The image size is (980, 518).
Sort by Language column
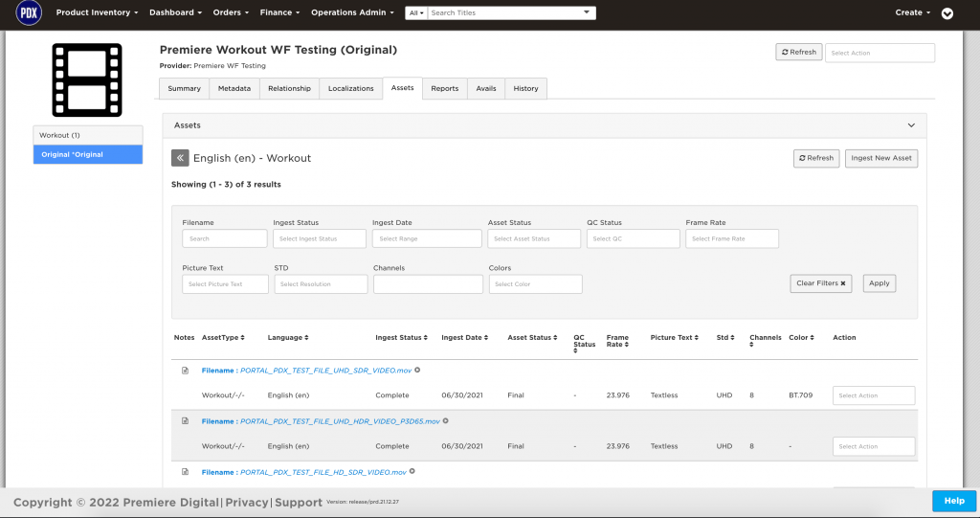[x=288, y=338]
